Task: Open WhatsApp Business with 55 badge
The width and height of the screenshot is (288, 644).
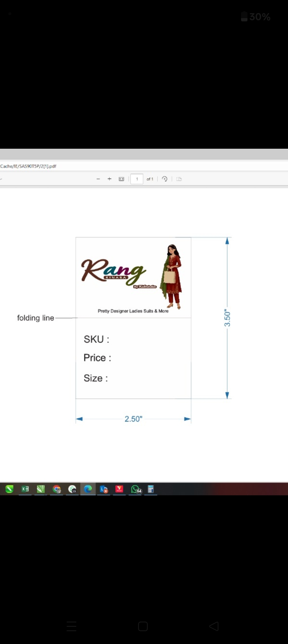Action: click(72, 489)
